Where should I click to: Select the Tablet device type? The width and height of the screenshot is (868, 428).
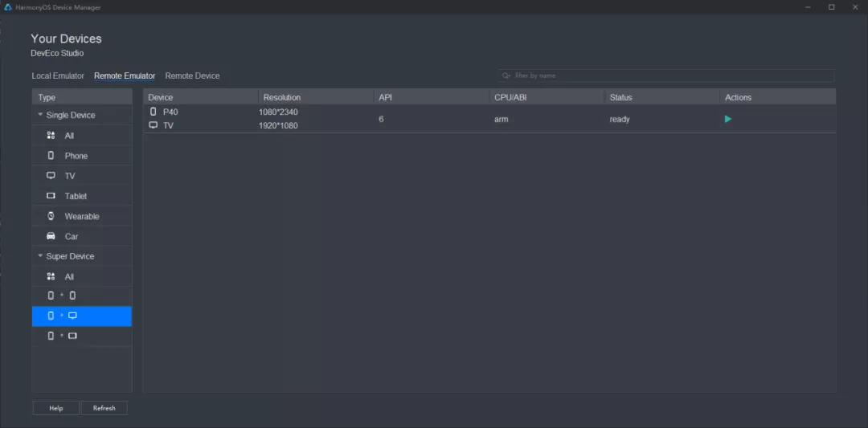(x=82, y=196)
